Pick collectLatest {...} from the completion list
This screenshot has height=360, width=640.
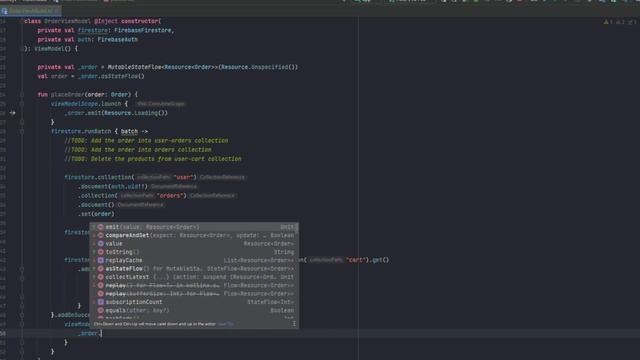pos(193,277)
